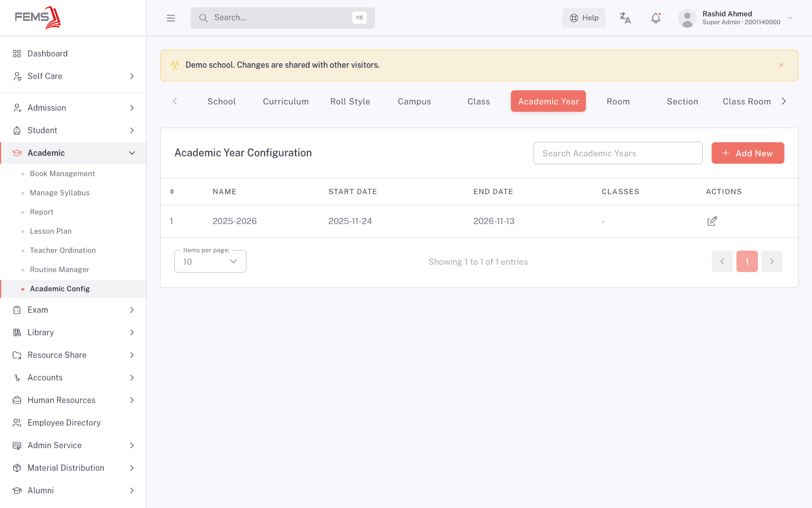
Task: Dismiss the demo school banner
Action: [781, 65]
